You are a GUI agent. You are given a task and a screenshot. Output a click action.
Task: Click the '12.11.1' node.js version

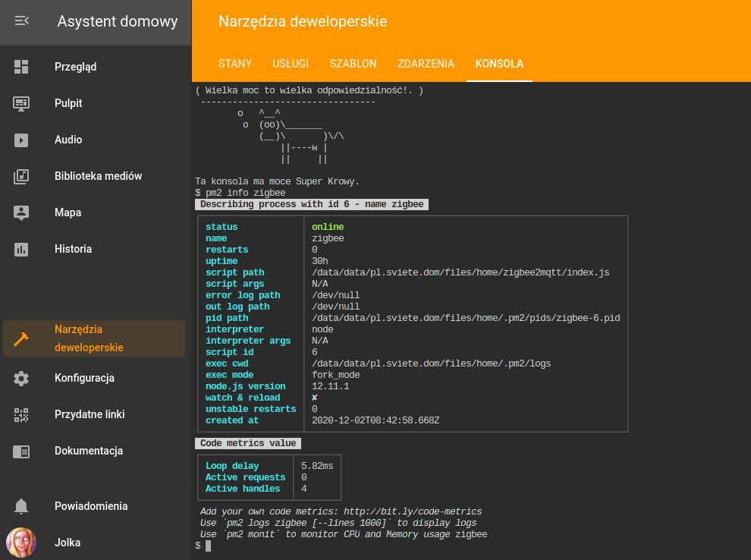point(331,386)
